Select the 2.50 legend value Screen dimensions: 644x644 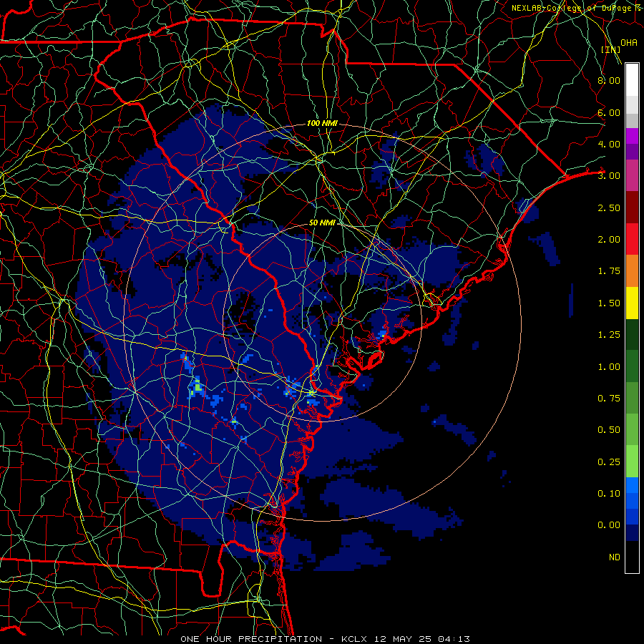click(609, 208)
